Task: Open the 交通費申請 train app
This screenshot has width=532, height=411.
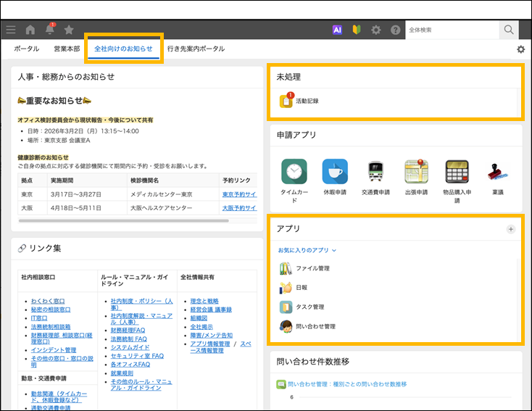Action: (375, 172)
